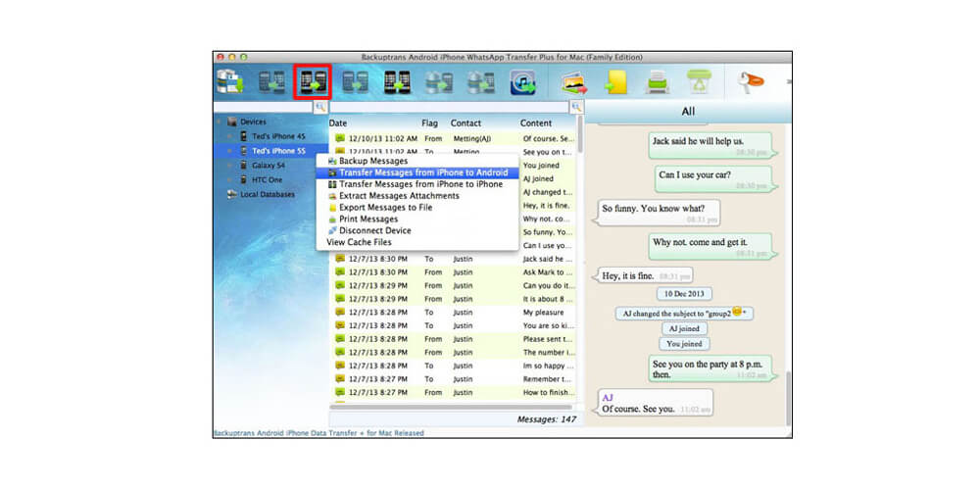Select the Galaxy S4 device
This screenshot has height=490, width=980.
(x=269, y=166)
